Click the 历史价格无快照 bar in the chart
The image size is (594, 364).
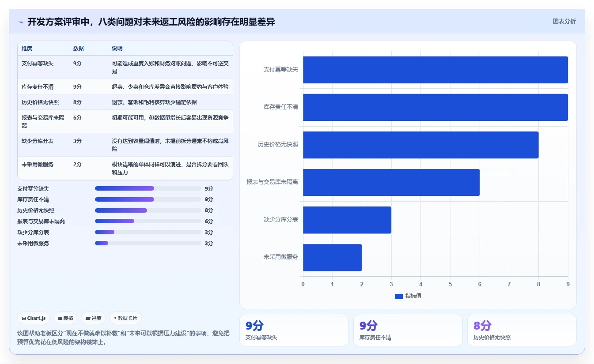click(421, 145)
